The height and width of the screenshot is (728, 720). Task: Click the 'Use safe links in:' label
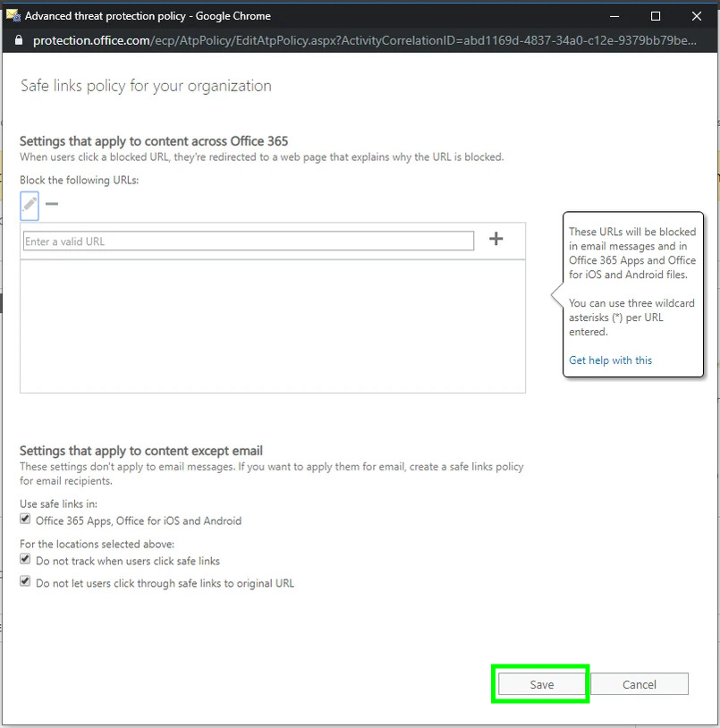coord(58,504)
